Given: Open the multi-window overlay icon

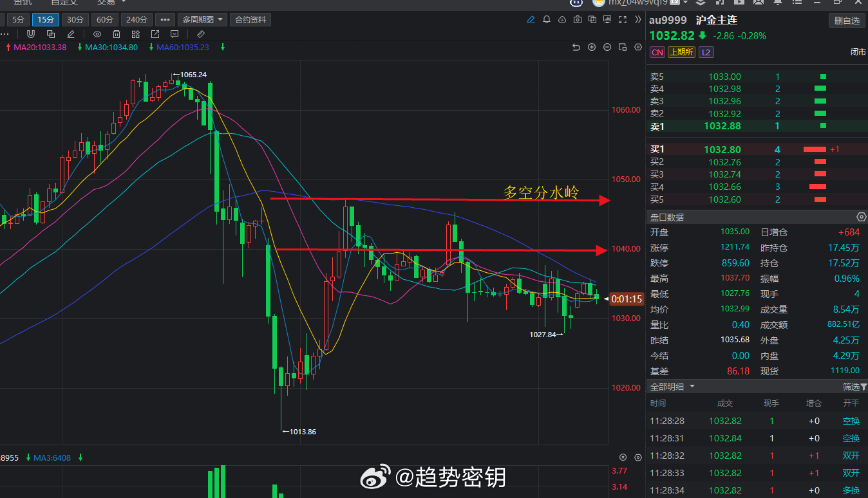Looking at the screenshot, I should pyautogui.click(x=592, y=20).
